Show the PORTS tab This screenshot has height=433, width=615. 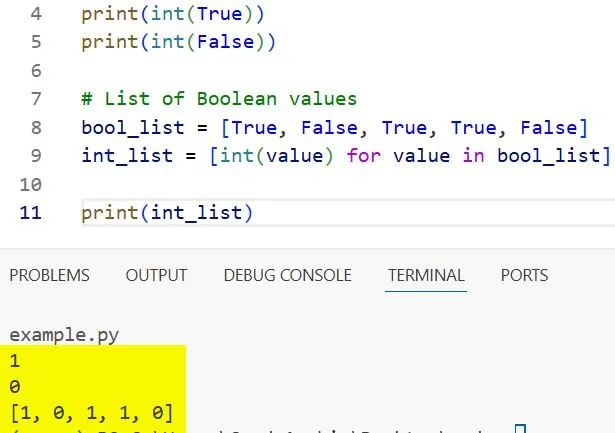524,275
